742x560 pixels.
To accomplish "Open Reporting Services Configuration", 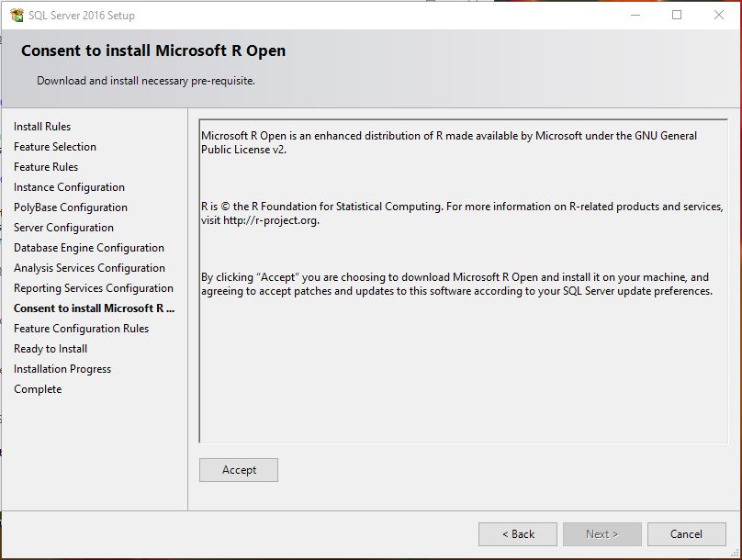I will (94, 287).
